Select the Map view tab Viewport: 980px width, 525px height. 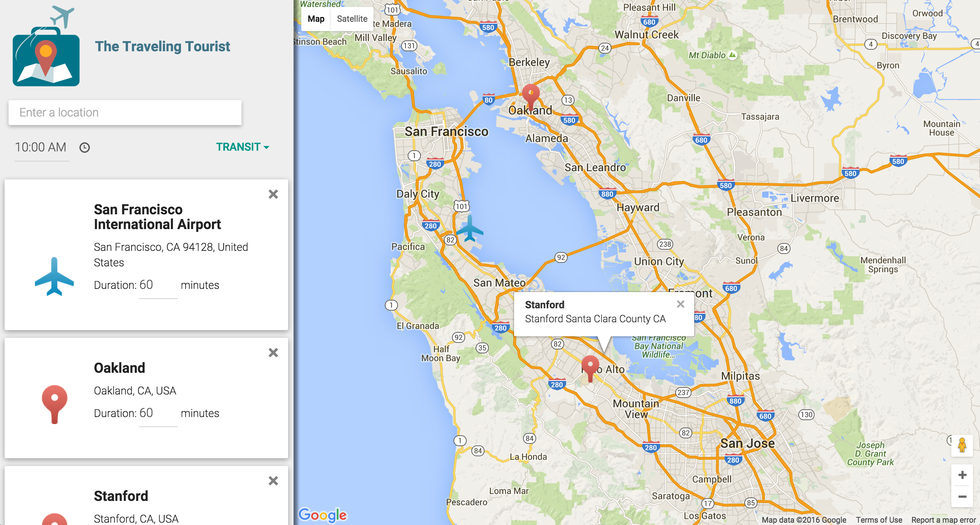[x=316, y=19]
